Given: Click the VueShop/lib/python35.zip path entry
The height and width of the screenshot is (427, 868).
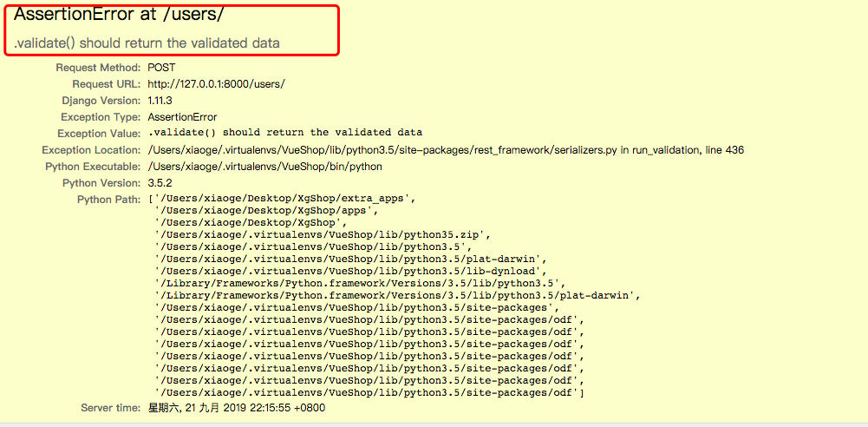Looking at the screenshot, I should 321,235.
